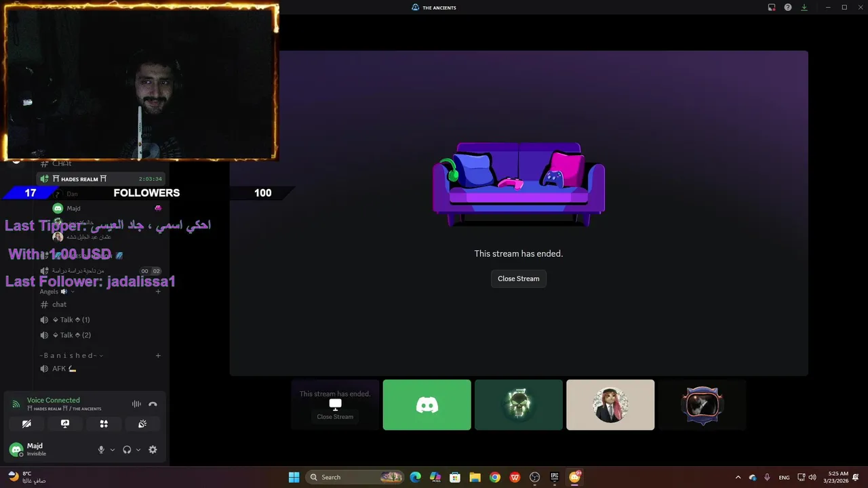Screen dimensions: 868x488
Task: Switch the ENG input language indicator
Action: tap(784, 477)
